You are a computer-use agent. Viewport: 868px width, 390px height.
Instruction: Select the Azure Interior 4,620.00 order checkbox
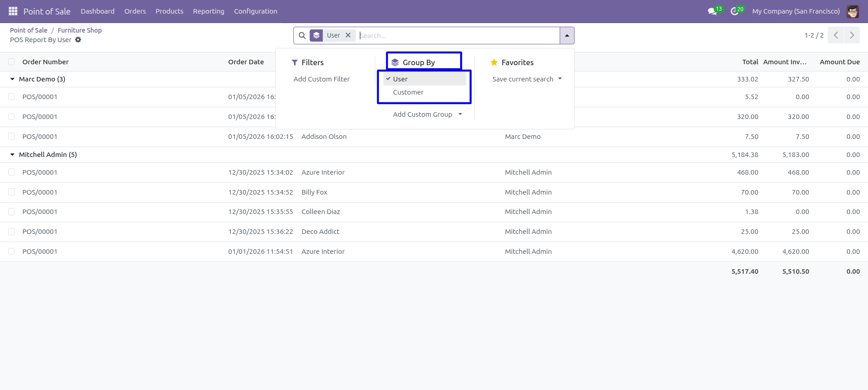point(12,252)
